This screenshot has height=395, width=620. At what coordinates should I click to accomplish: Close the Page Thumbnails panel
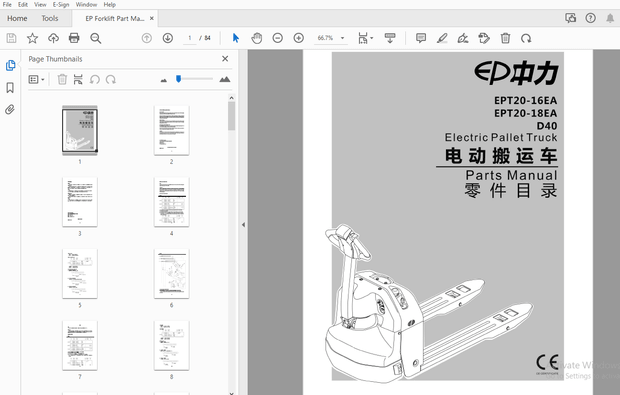pos(225,59)
